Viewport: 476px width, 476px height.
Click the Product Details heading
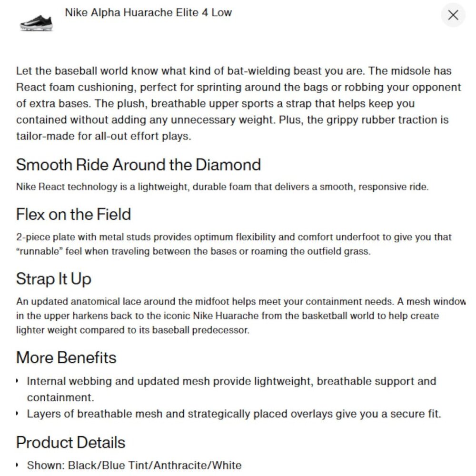tap(71, 443)
